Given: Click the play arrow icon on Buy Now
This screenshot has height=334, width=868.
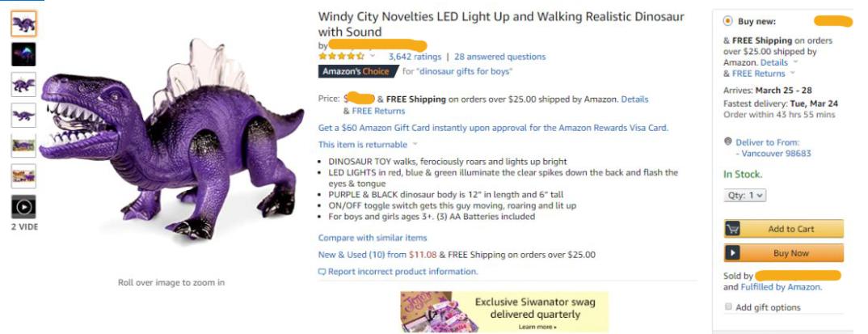Looking at the screenshot, I should pos(733,253).
